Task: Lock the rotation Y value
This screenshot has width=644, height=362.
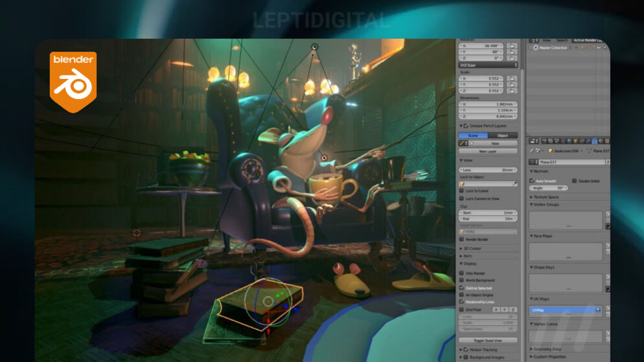Action: (x=512, y=52)
